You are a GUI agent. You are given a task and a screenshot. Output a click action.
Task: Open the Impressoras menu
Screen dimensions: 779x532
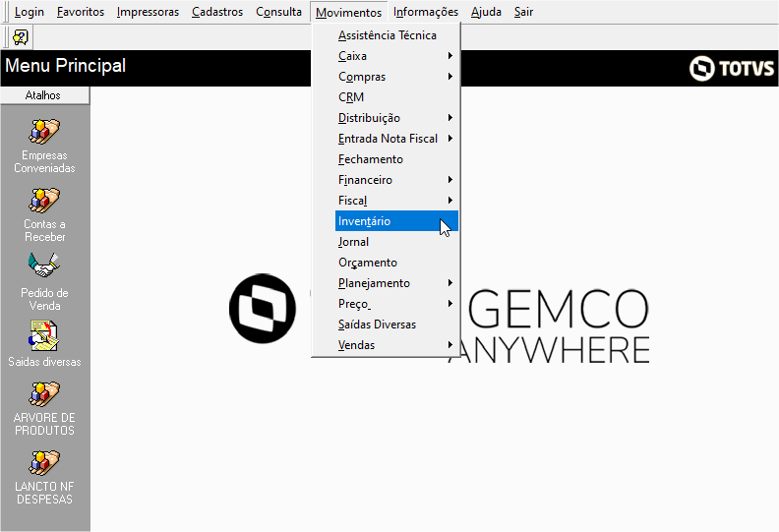pyautogui.click(x=148, y=12)
